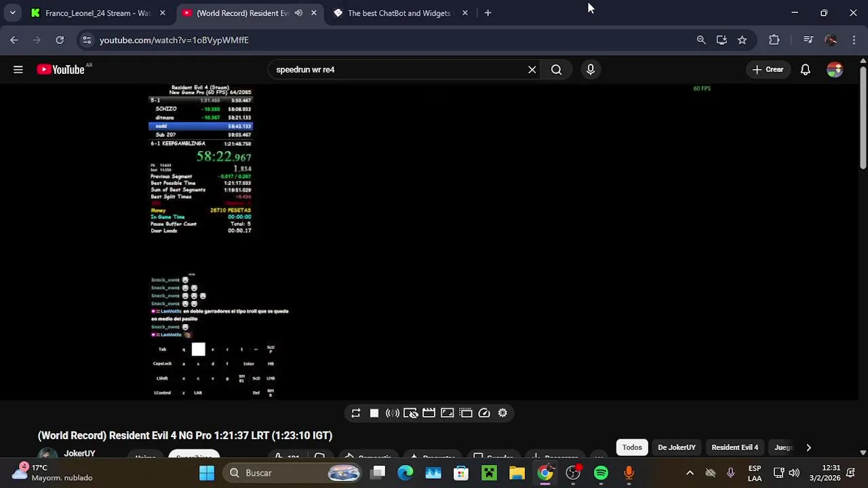The image size is (868, 488).
Task: Open the Crear menu
Action: click(x=768, y=69)
